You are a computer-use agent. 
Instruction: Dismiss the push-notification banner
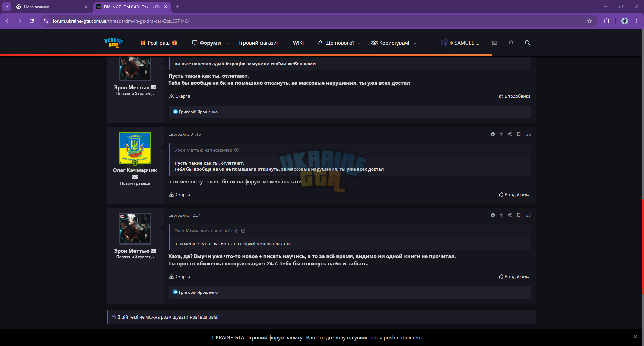pyautogui.click(x=635, y=337)
